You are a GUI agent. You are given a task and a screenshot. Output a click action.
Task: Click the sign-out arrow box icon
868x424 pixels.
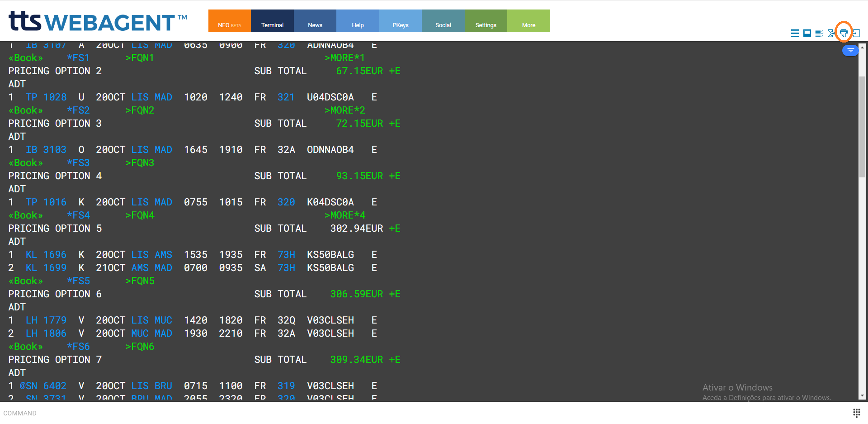856,33
